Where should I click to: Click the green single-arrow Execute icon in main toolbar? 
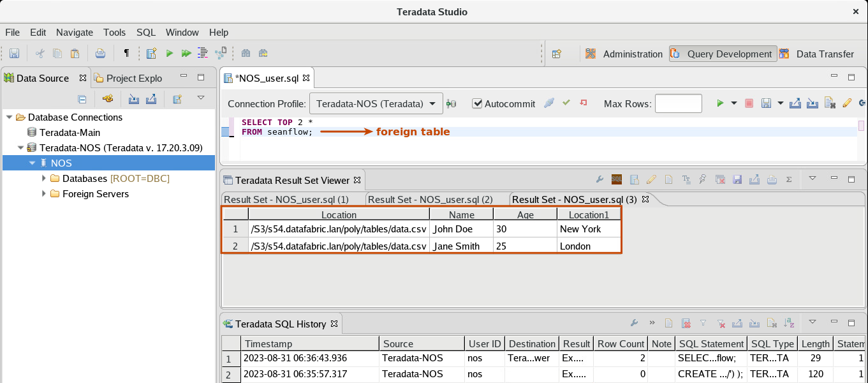coord(170,54)
